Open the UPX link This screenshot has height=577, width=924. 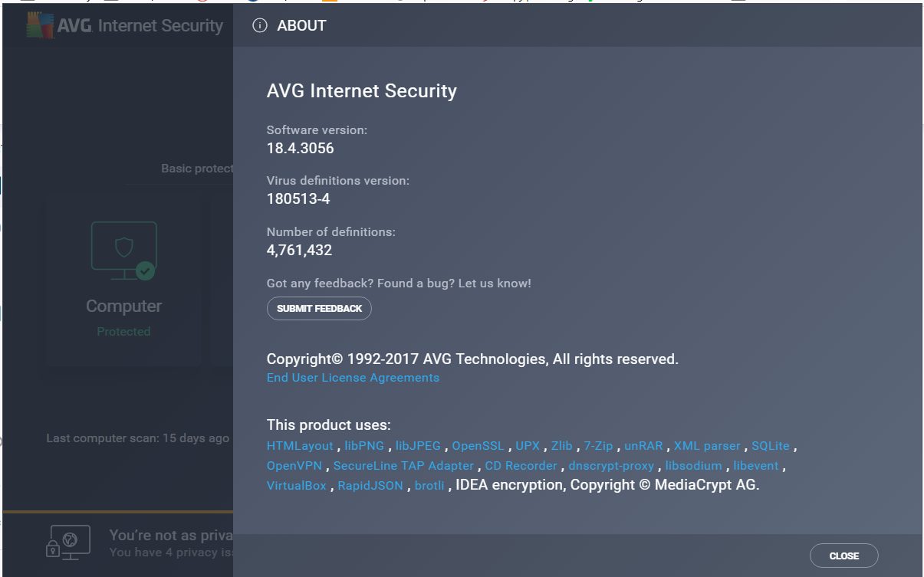tap(528, 446)
